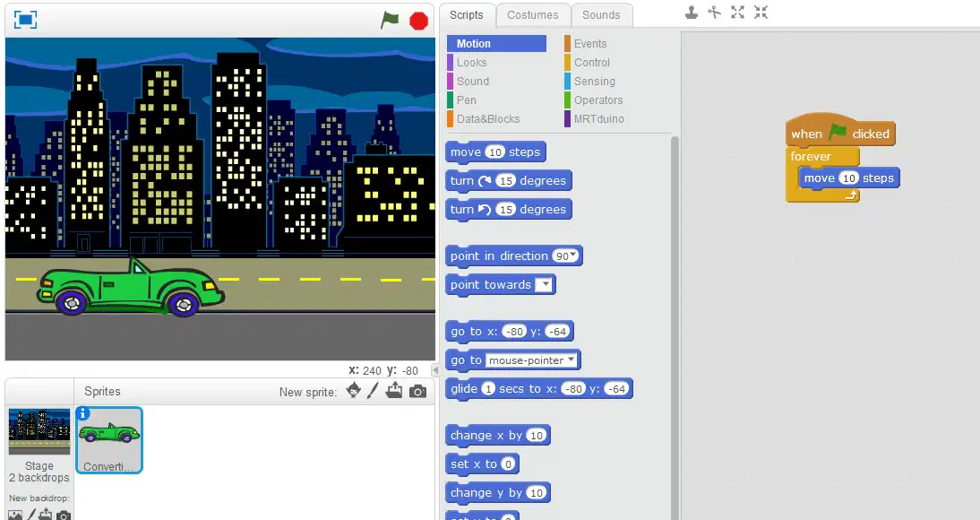Image resolution: width=980 pixels, height=520 pixels.
Task: Open the point towards dropdown
Action: [x=545, y=285]
